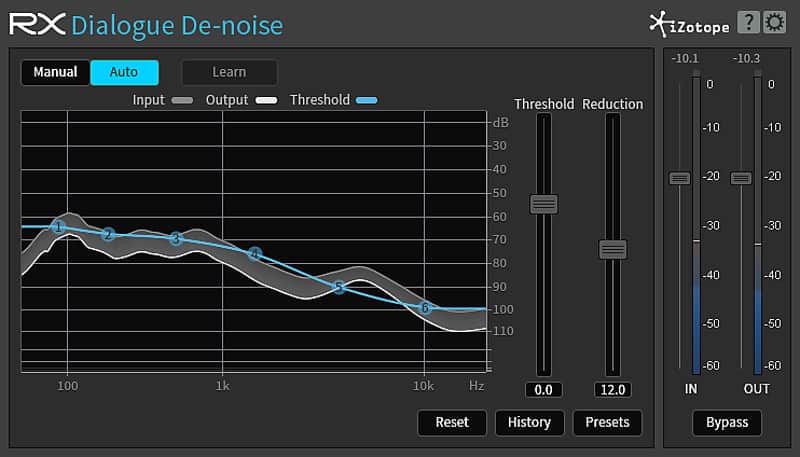Click the Threshold legend swatch
The height and width of the screenshot is (457, 800).
tap(367, 100)
